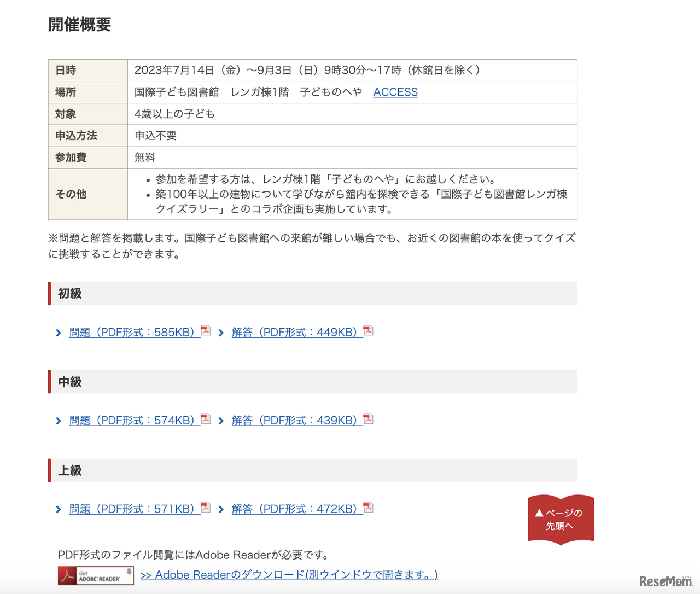Click the Get Adobe Reader badge icon
The width and height of the screenshot is (700, 594).
(x=96, y=575)
